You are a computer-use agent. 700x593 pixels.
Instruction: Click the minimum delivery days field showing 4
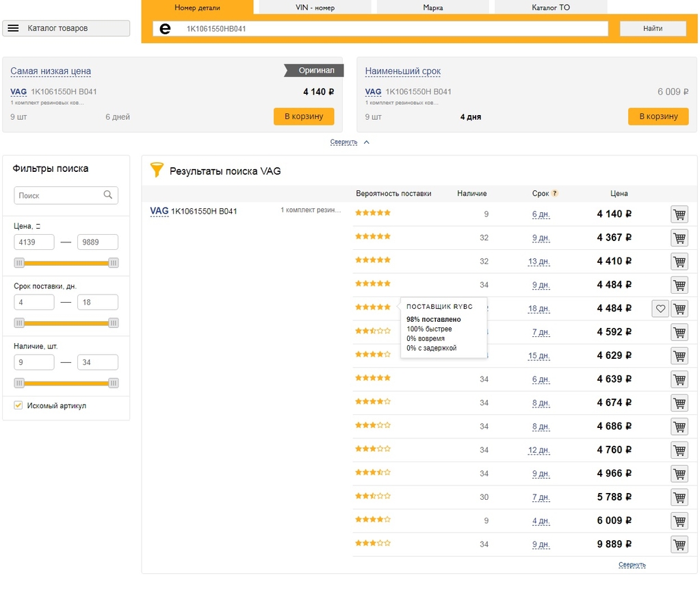click(x=34, y=302)
